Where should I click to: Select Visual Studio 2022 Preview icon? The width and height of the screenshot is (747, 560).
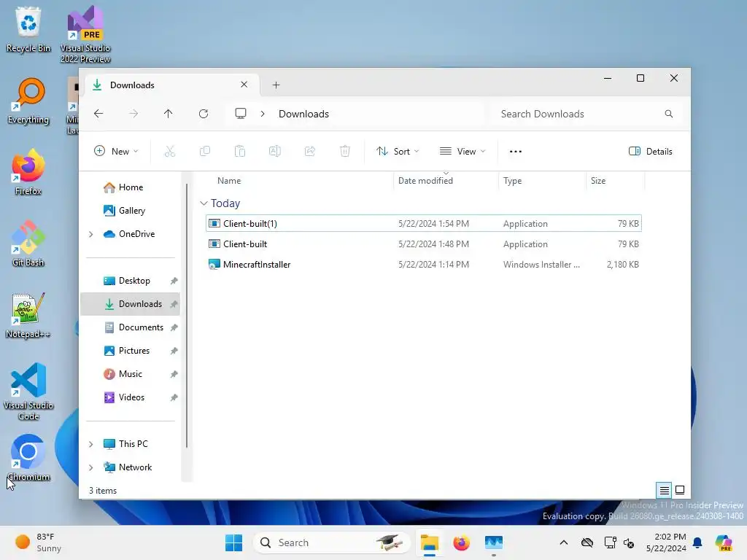click(x=85, y=34)
